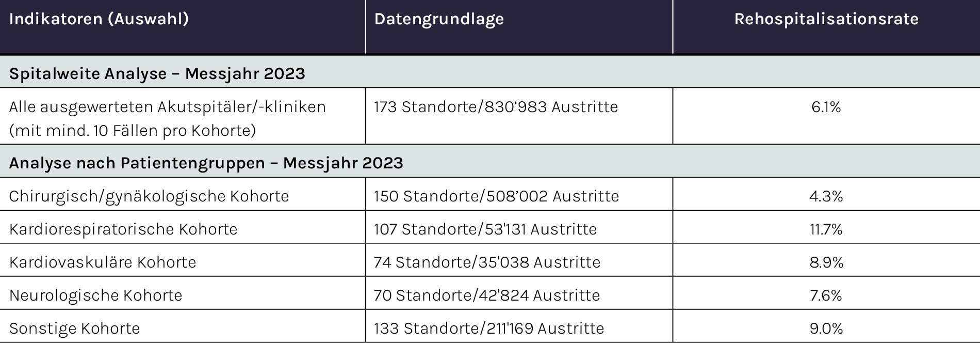Click the "107 Standorte/53'131 Austritte" cell
Screen dimensions: 980x344
pyautogui.click(x=485, y=229)
